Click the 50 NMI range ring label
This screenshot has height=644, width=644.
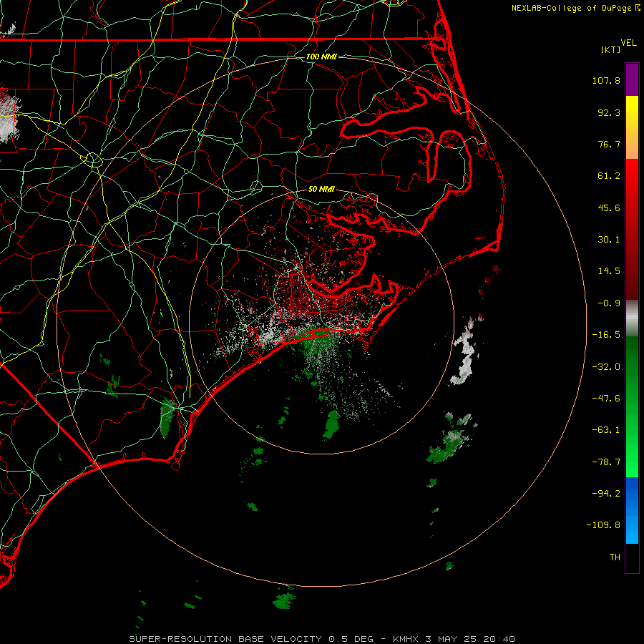click(x=321, y=189)
